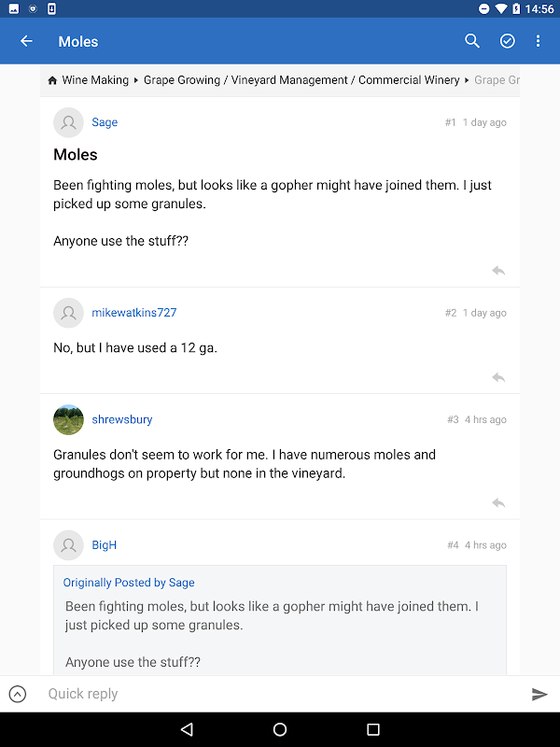Screen dimensions: 560x747
Task: Open search in the Moles thread
Action: 472,41
